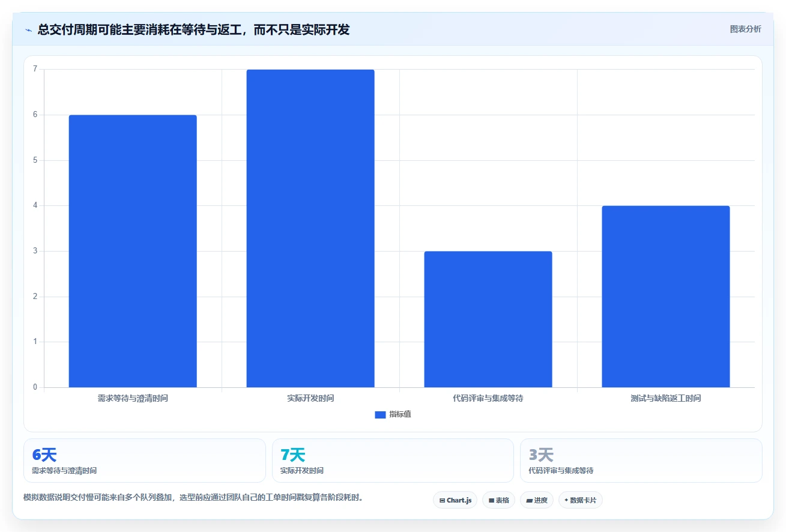
Task: Click the 6天 value text
Action: click(44, 455)
